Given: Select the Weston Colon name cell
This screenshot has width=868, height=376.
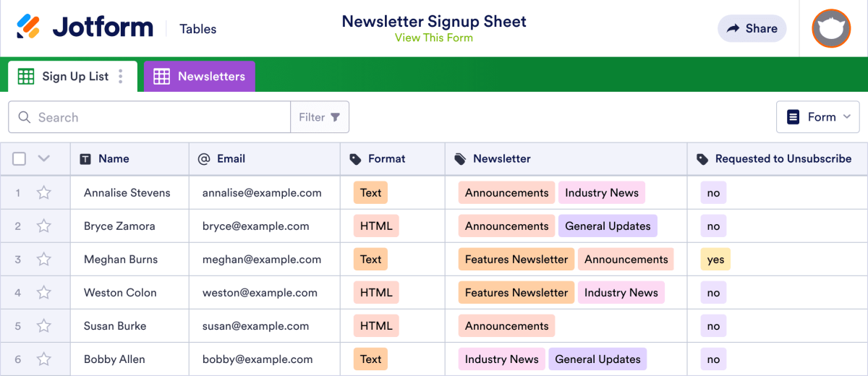Looking at the screenshot, I should (x=129, y=292).
